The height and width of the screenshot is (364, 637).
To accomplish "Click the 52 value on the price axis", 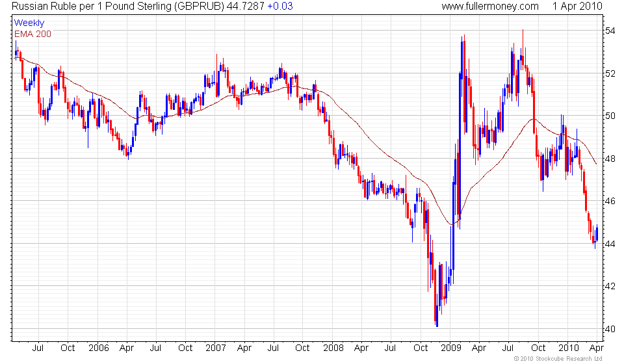I will click(x=610, y=73).
